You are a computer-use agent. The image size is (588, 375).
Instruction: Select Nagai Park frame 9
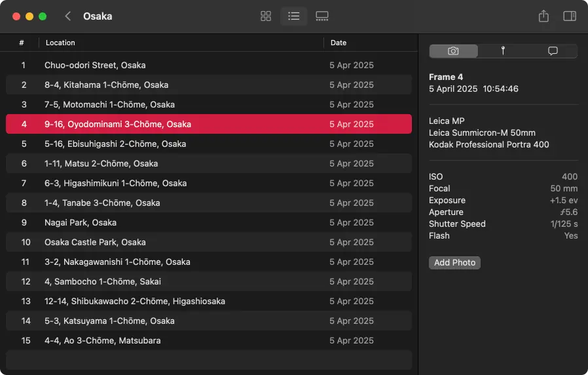81,222
